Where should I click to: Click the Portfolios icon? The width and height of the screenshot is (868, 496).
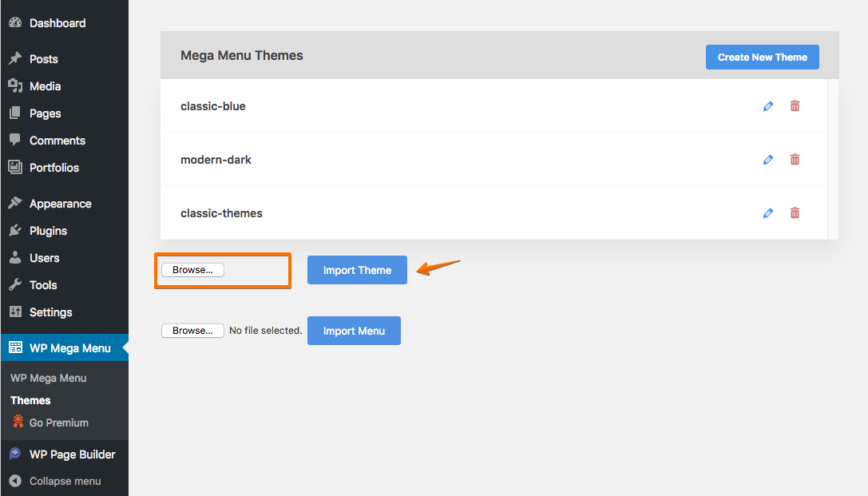[15, 167]
